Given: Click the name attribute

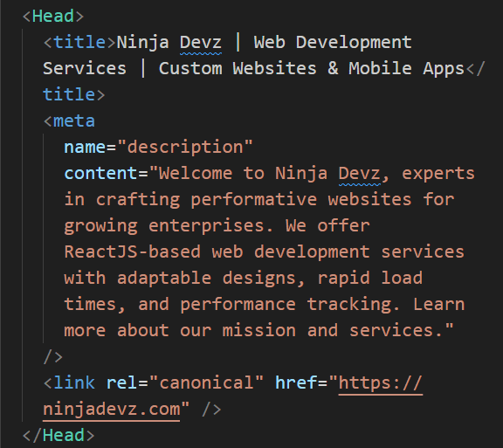Looking at the screenshot, I should (85, 148).
